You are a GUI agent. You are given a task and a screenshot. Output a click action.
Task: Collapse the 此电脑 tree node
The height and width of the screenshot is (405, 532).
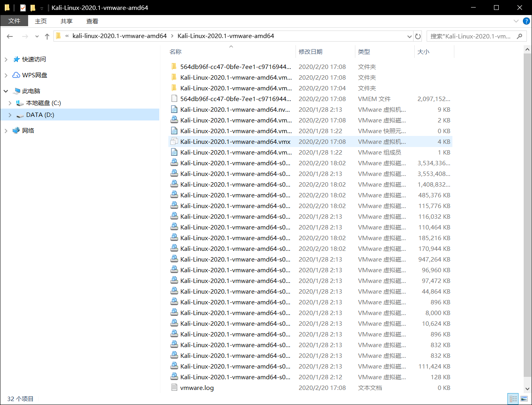[6, 91]
